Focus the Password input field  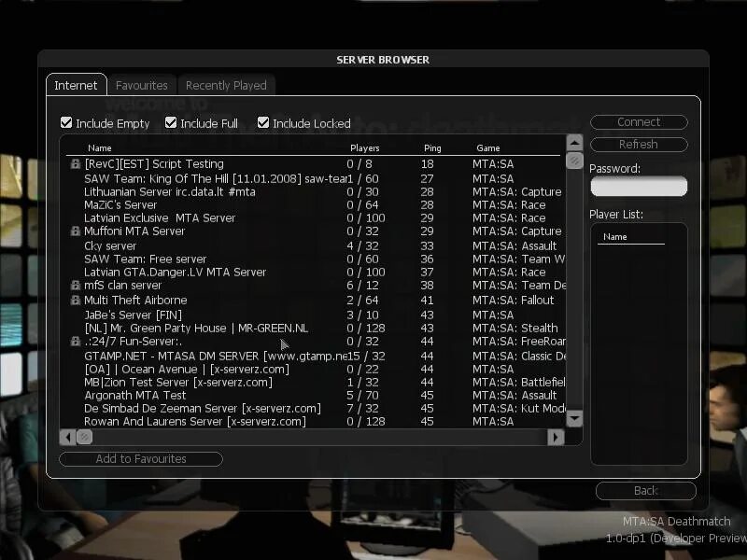pos(639,186)
